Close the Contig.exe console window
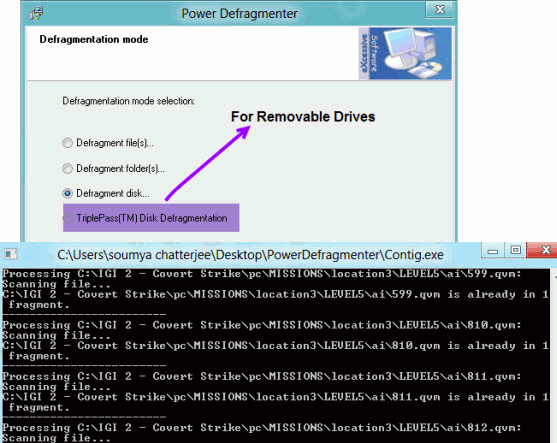The image size is (557, 443). (x=542, y=250)
